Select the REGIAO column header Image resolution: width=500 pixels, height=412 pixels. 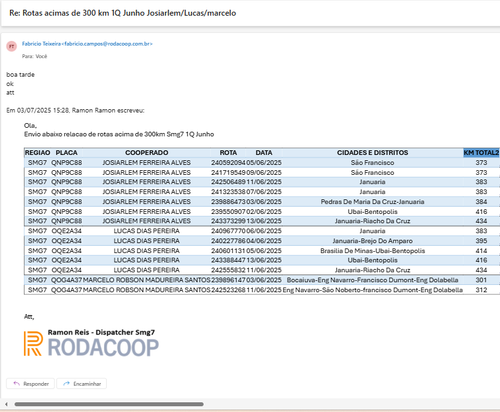[x=37, y=153]
